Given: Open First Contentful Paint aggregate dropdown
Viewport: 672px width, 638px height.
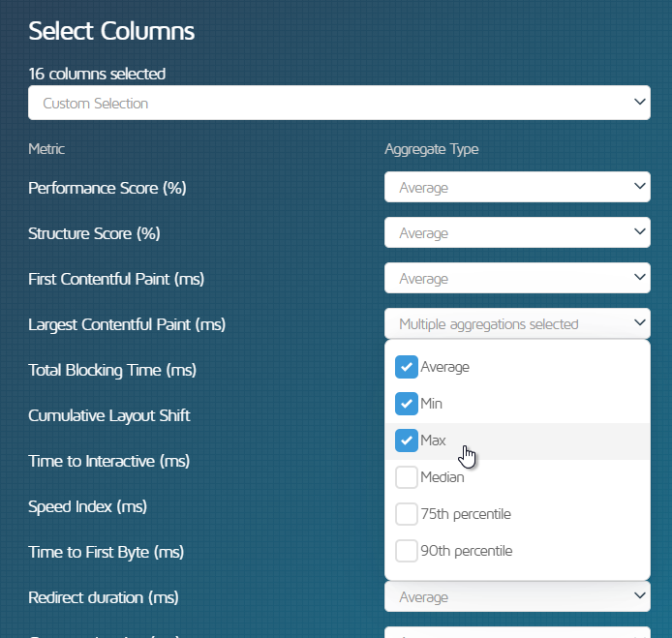Looking at the screenshot, I should [517, 278].
